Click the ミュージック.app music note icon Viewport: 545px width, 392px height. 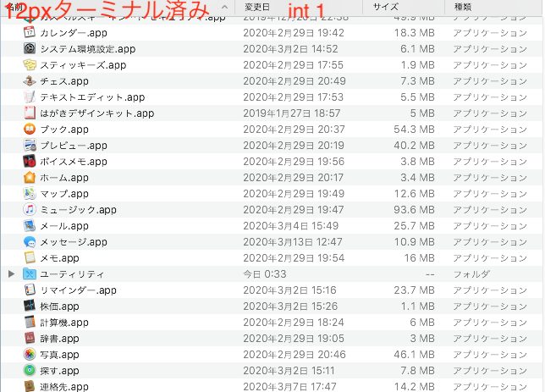tap(30, 209)
